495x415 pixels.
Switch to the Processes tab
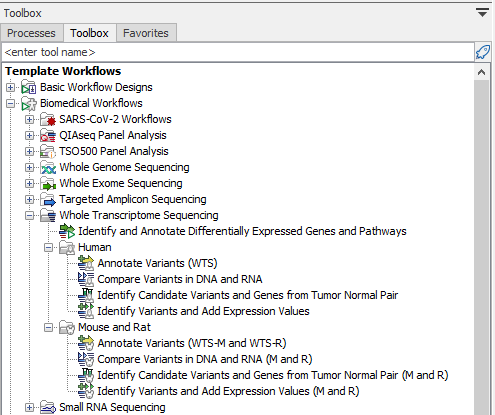31,33
